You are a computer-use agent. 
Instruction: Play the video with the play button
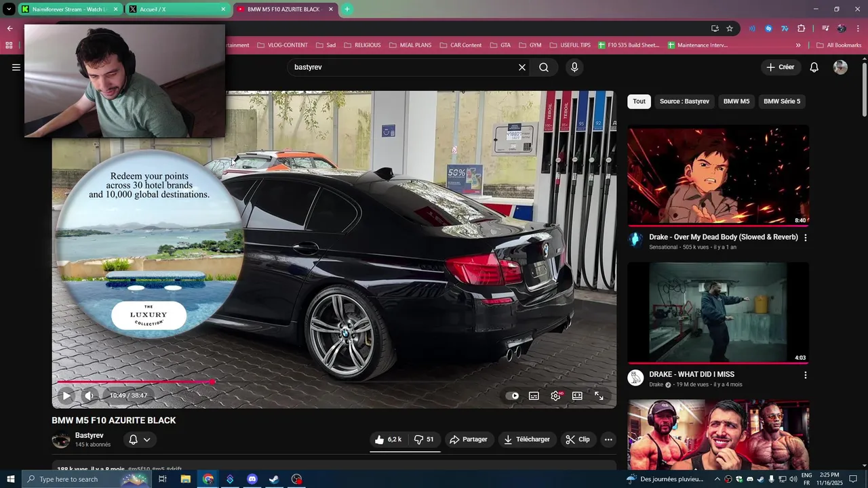(66, 396)
